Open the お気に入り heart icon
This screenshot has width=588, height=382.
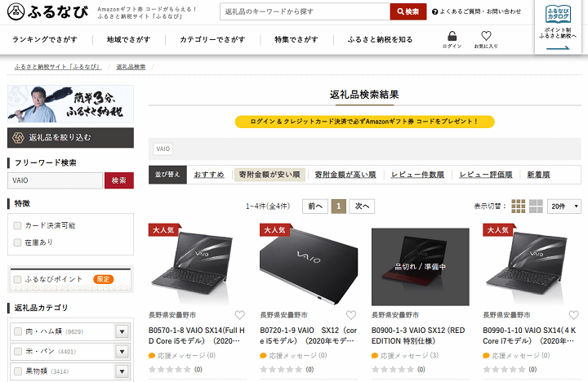pos(486,36)
